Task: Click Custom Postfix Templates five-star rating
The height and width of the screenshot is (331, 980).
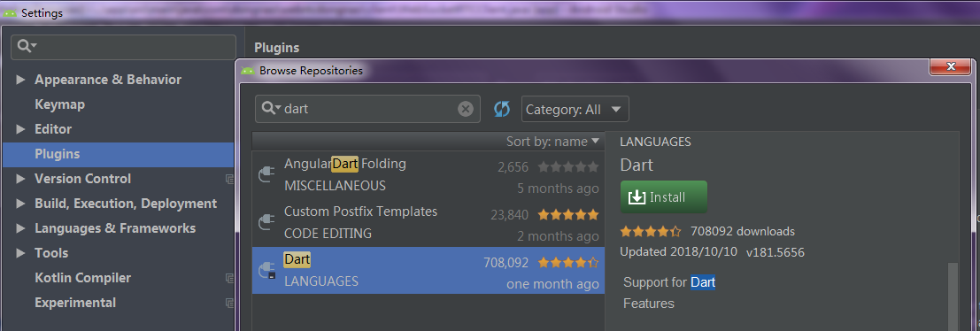Action: [x=567, y=215]
